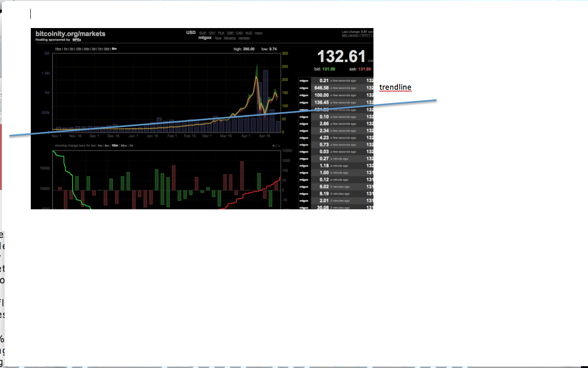Set change bars interval to 5m
This screenshot has width=588, height=368.
coord(107,145)
